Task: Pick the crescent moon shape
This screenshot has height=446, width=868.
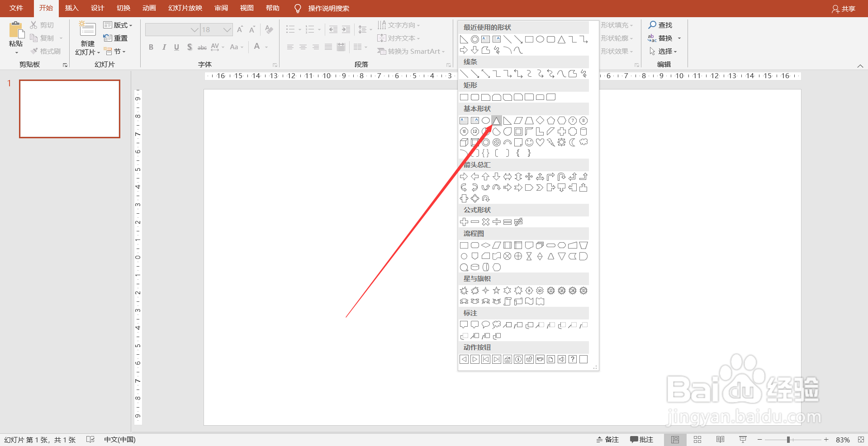Action: pyautogui.click(x=572, y=142)
